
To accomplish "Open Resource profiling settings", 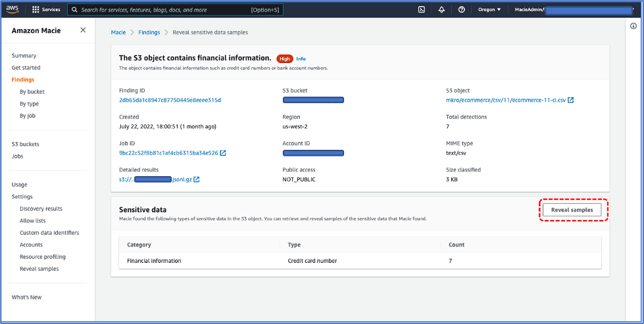I will [43, 257].
